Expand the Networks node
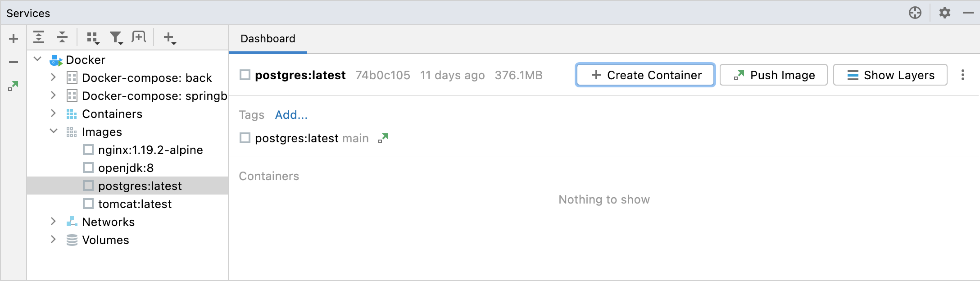 point(54,222)
